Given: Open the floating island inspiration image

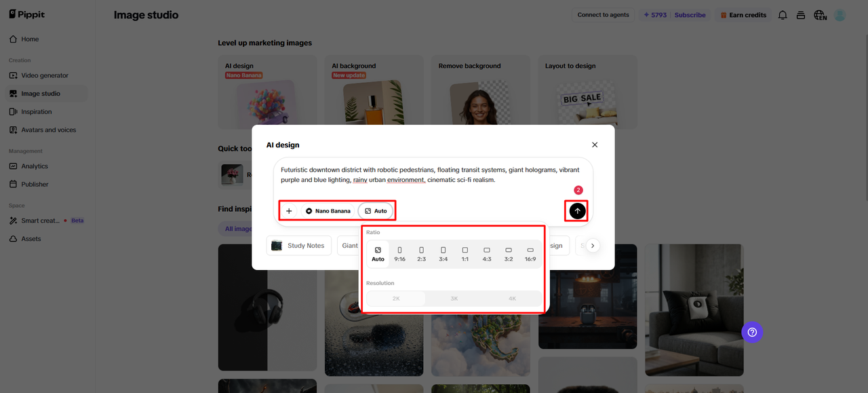Looking at the screenshot, I should (x=481, y=339).
